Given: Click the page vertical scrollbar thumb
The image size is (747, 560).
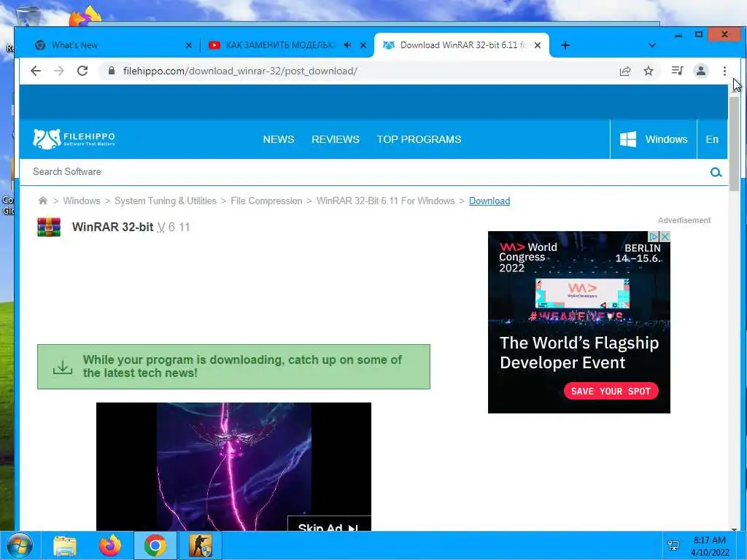Looking at the screenshot, I should tap(734, 143).
